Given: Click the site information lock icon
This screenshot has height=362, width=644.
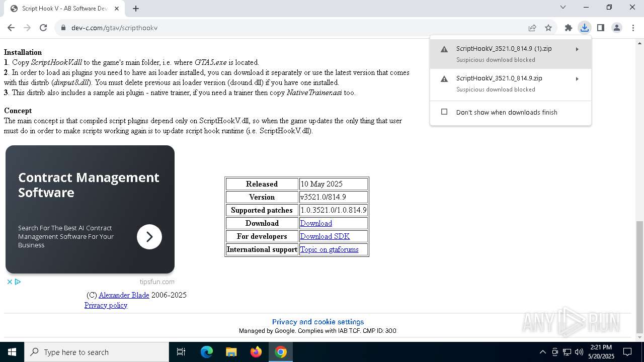Looking at the screenshot, I should click(63, 28).
